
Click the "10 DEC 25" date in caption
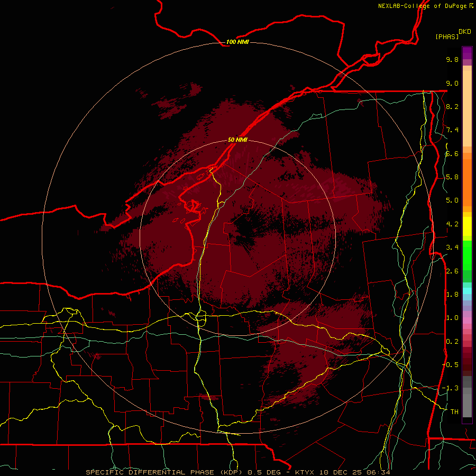coord(341,472)
